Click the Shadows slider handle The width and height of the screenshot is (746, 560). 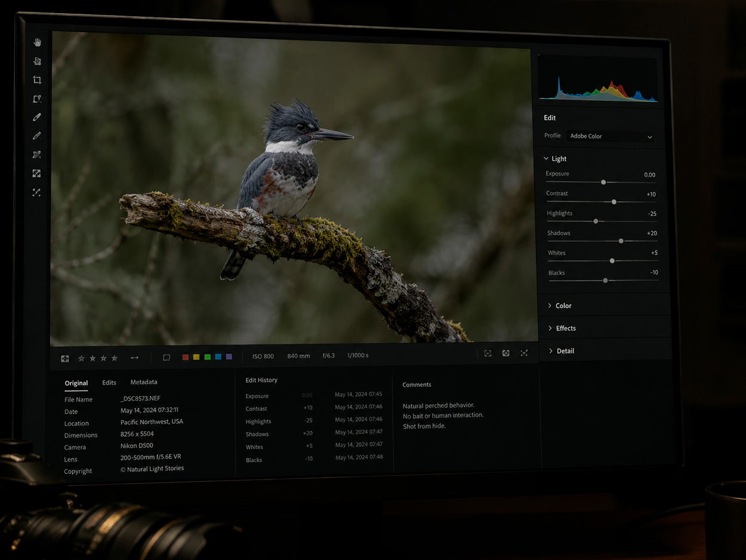(621, 241)
